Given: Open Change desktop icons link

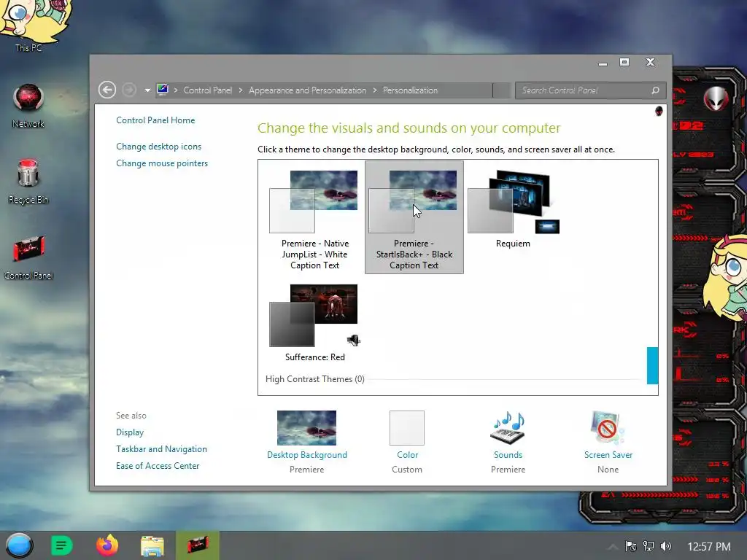Looking at the screenshot, I should click(158, 146).
